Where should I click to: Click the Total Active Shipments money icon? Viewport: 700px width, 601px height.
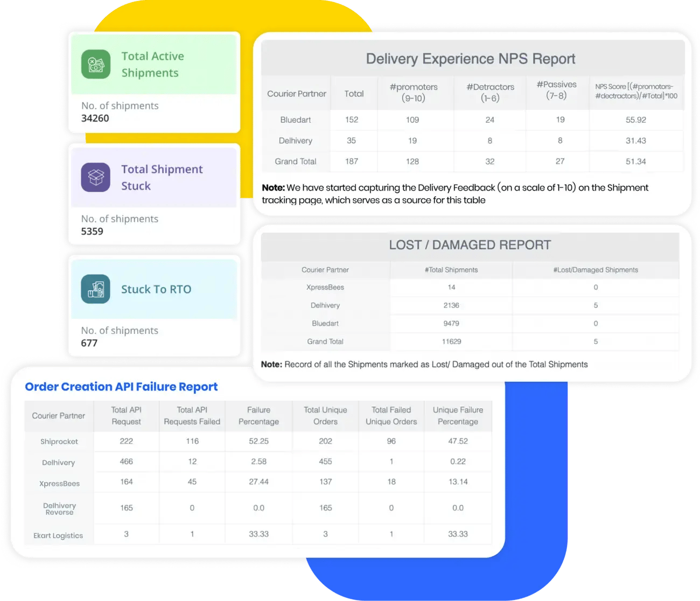point(96,65)
